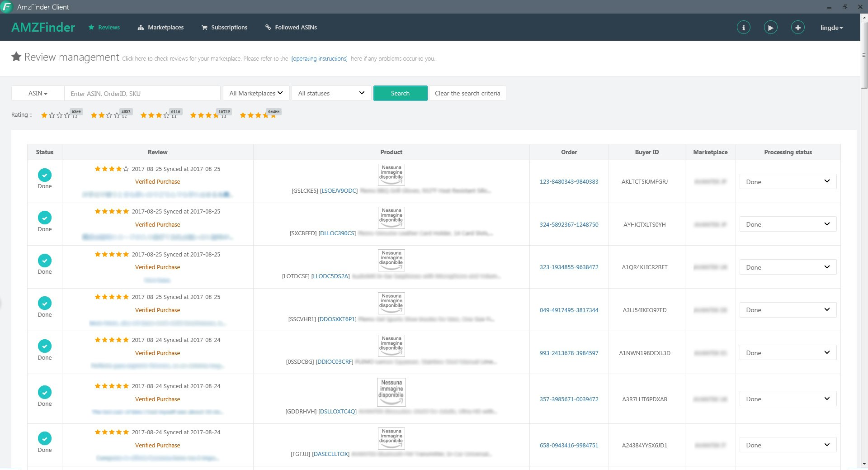Change processing status for order 658-0943416-9984751
The image size is (868, 470).
(788, 445)
